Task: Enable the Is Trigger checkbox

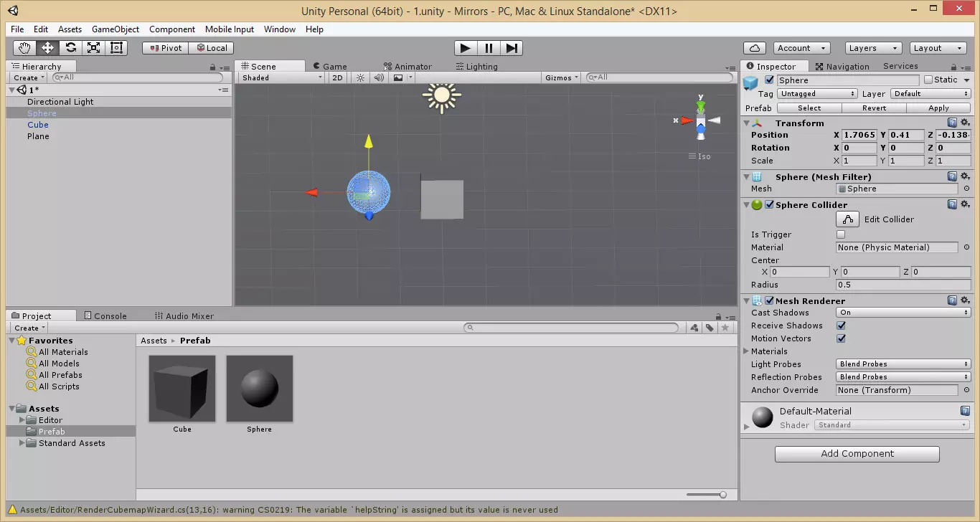Action: tap(841, 234)
